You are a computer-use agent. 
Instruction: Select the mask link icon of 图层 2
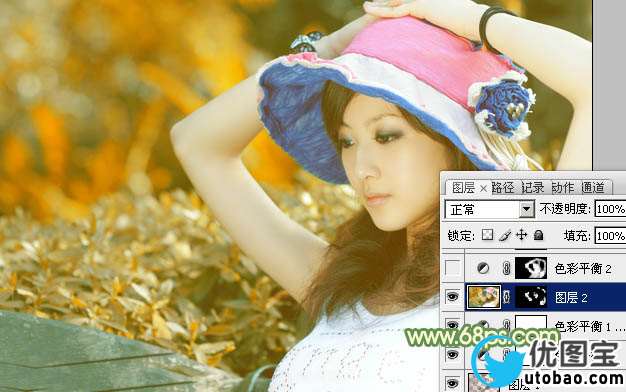pyautogui.click(x=506, y=297)
